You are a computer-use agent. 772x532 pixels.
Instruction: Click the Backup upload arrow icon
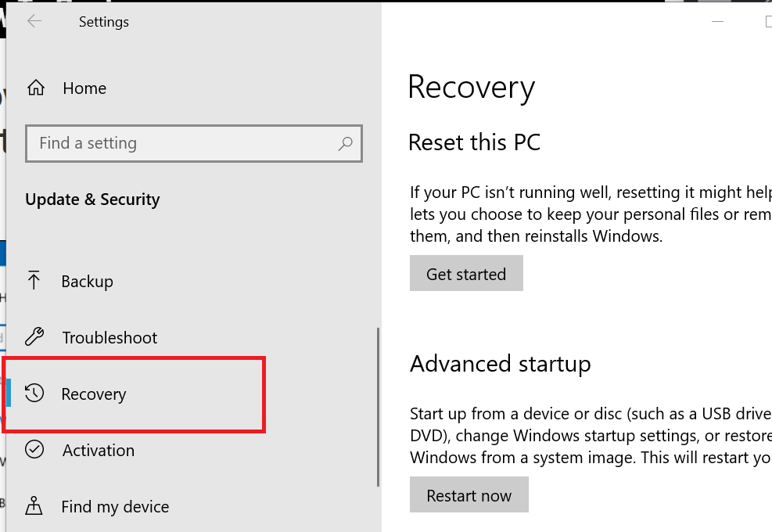click(x=34, y=281)
